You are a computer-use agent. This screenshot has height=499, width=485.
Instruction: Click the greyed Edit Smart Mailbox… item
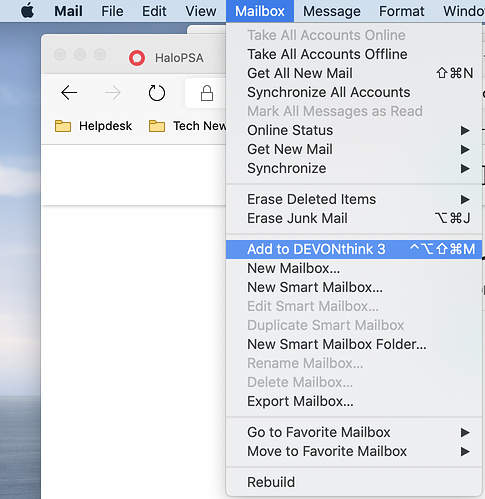coord(354,306)
